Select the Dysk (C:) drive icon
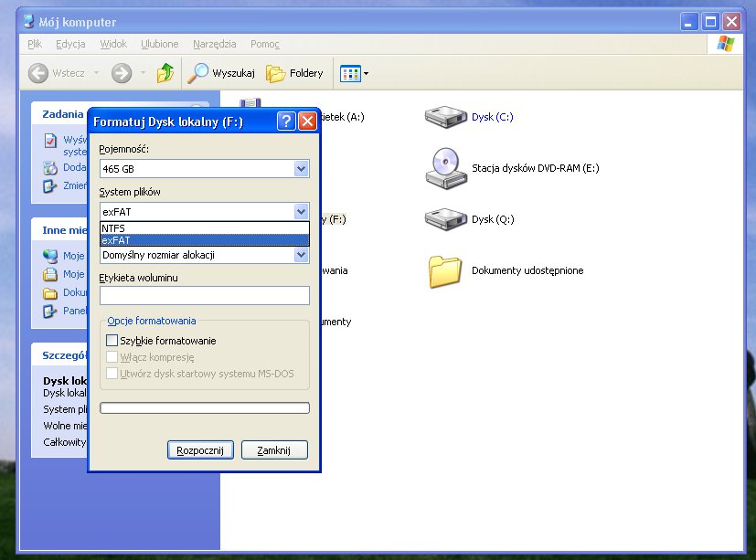Viewport: 756px width, 560px height. (x=445, y=116)
